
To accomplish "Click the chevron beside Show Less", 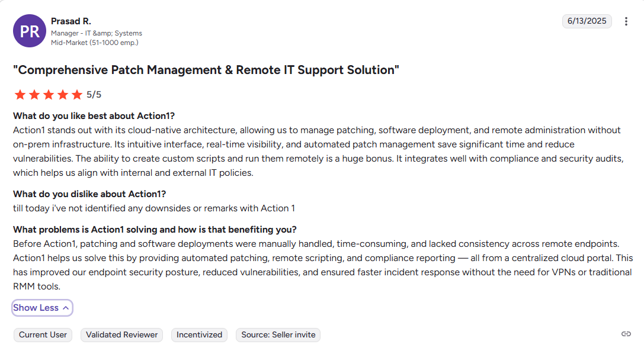I will 66,308.
